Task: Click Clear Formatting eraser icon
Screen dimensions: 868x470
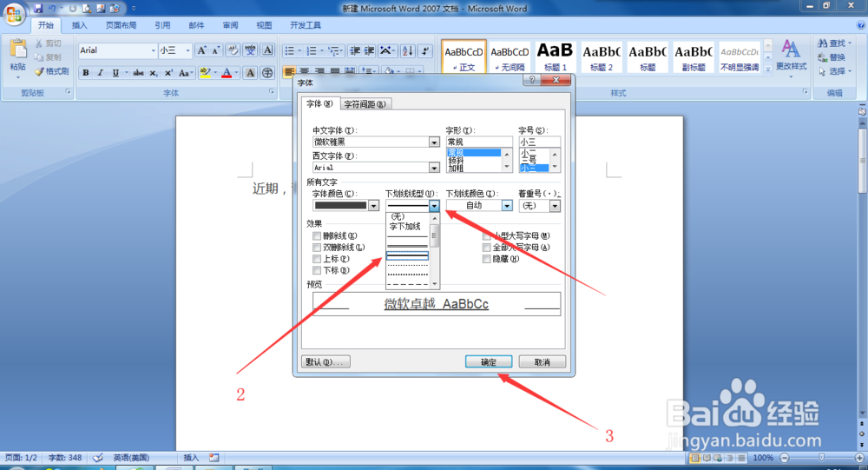Action: (233, 50)
